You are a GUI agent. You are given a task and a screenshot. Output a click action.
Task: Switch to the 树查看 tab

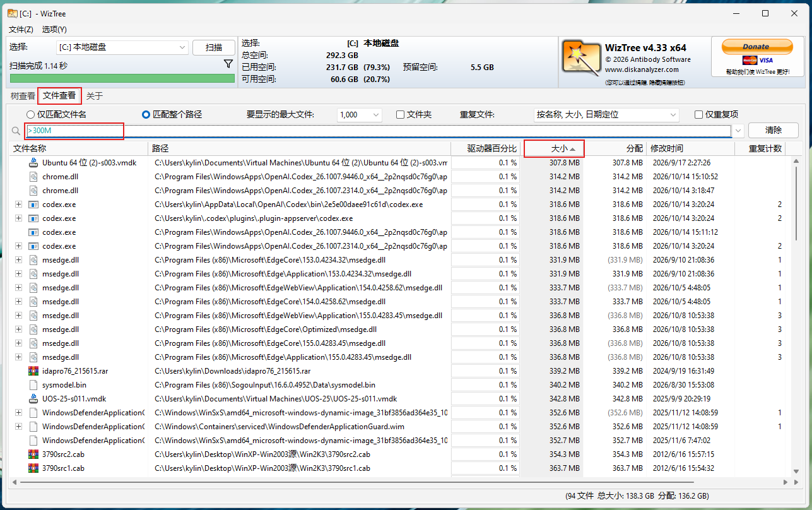(23, 96)
